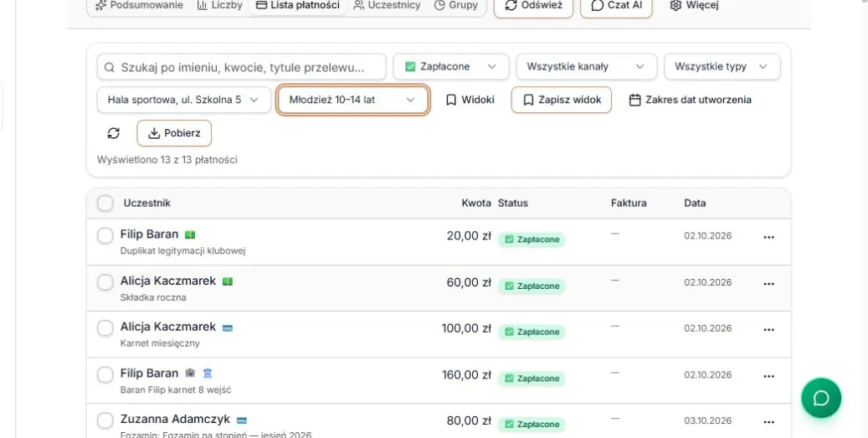Click the Zapłacone badge for Filip Baran 160,00 zł
This screenshot has height=438, width=868.
532,379
